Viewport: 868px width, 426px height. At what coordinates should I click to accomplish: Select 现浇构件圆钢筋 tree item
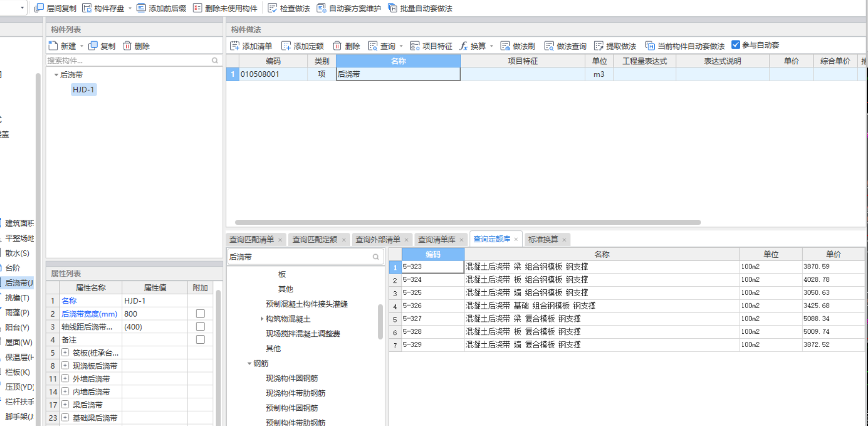coord(292,378)
